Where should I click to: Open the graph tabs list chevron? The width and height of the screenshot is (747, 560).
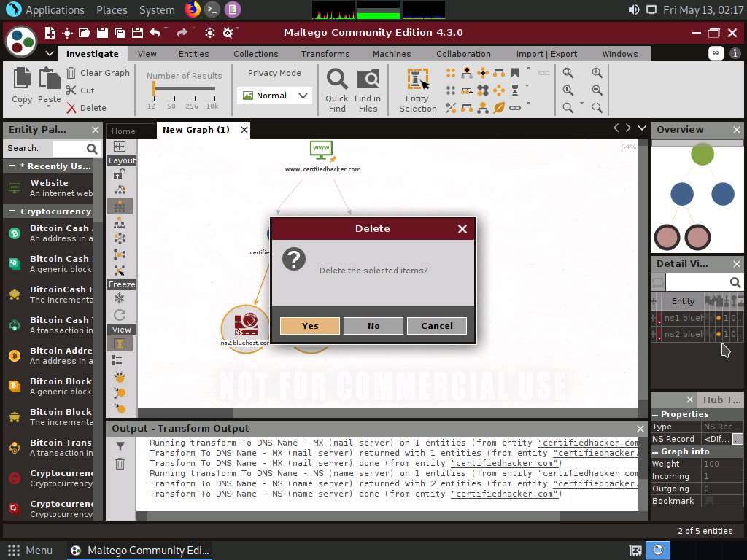pos(642,128)
